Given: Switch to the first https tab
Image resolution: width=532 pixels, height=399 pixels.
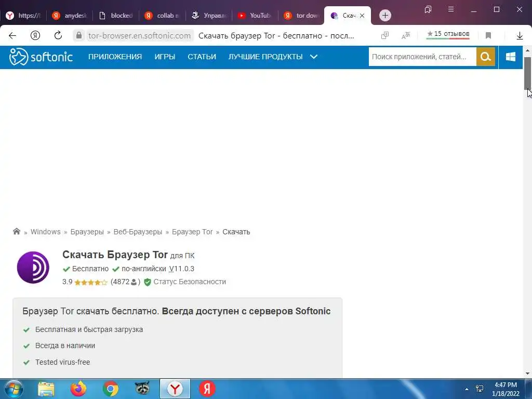Looking at the screenshot, I should (x=23, y=16).
